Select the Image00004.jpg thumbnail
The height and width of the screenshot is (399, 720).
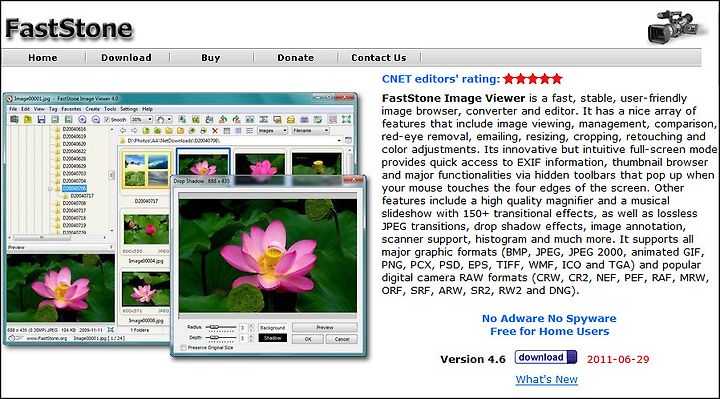click(x=146, y=230)
